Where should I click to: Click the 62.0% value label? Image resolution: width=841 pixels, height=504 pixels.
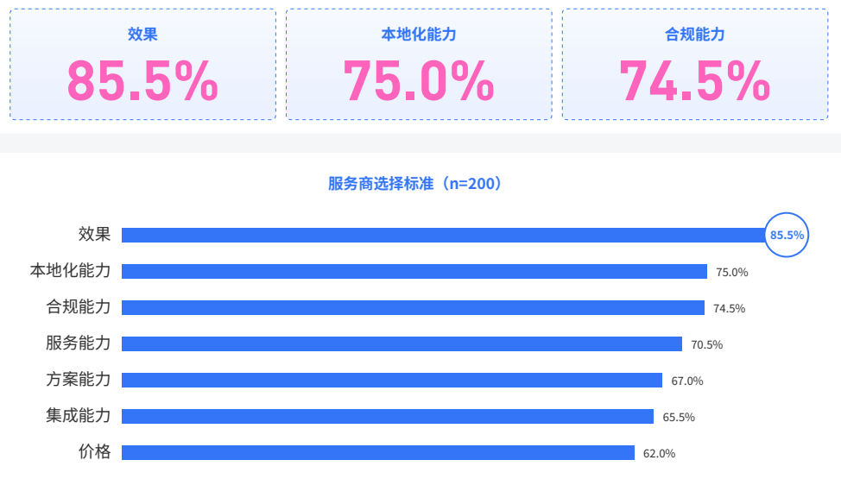(659, 454)
